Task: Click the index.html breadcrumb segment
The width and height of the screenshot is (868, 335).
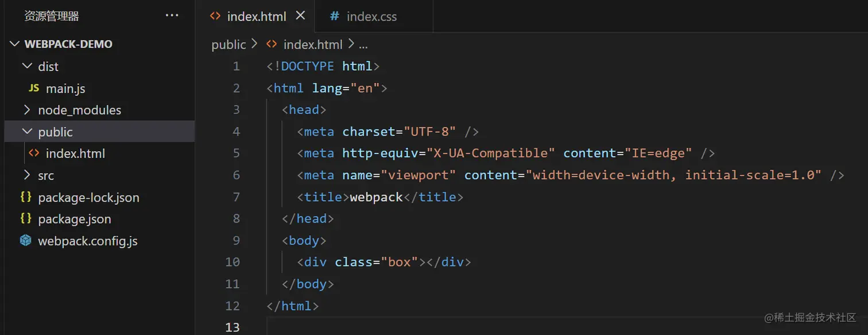Action: pos(313,45)
